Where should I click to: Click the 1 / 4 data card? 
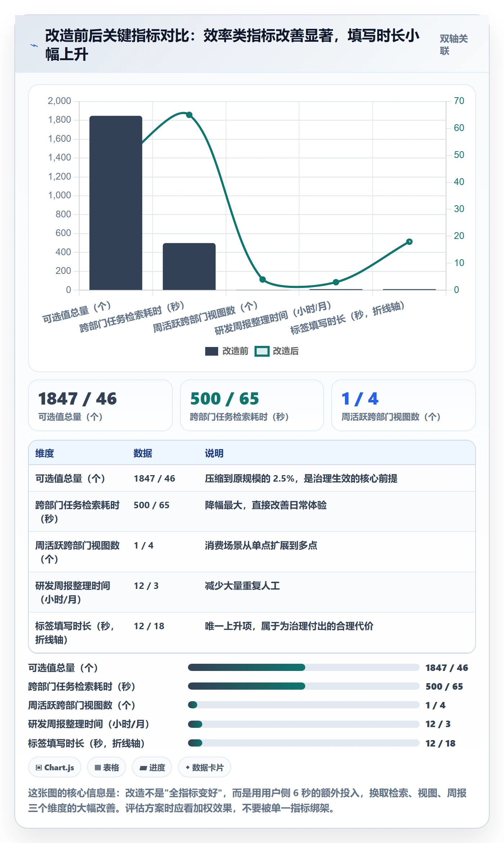(x=404, y=405)
